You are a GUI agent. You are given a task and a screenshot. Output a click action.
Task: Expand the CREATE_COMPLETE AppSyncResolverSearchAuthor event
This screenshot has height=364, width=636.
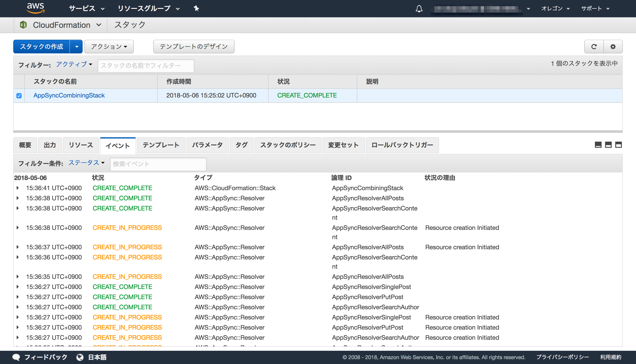[x=17, y=307]
